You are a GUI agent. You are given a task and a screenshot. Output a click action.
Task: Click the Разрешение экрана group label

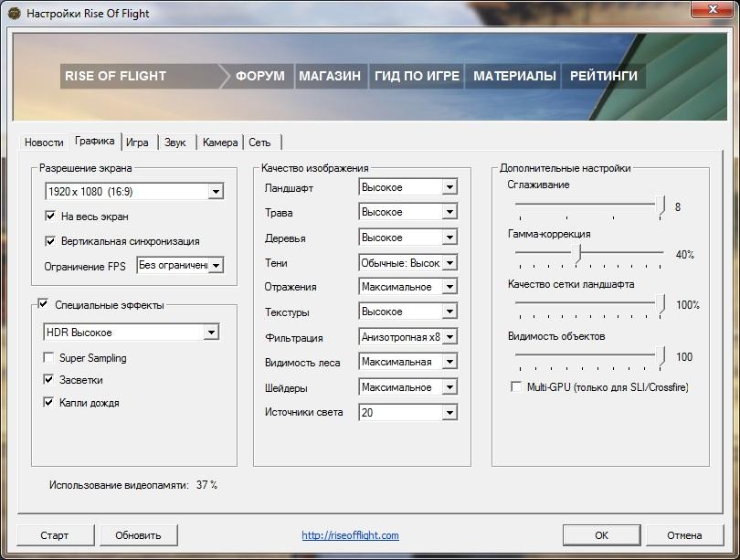86,168
